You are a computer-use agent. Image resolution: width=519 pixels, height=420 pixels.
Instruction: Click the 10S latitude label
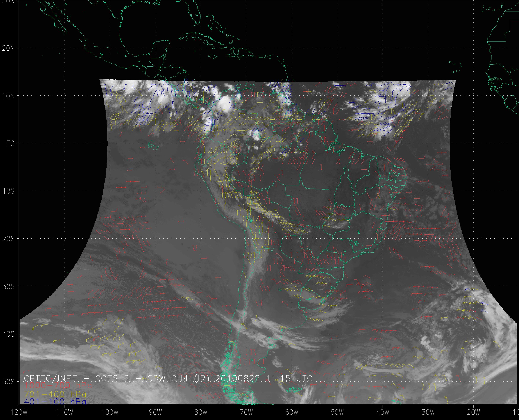pyautogui.click(x=9, y=191)
